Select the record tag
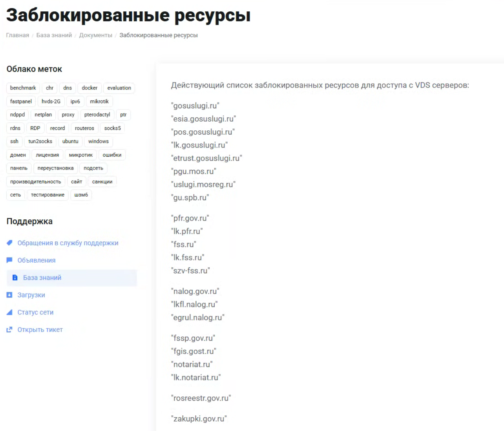 point(58,128)
